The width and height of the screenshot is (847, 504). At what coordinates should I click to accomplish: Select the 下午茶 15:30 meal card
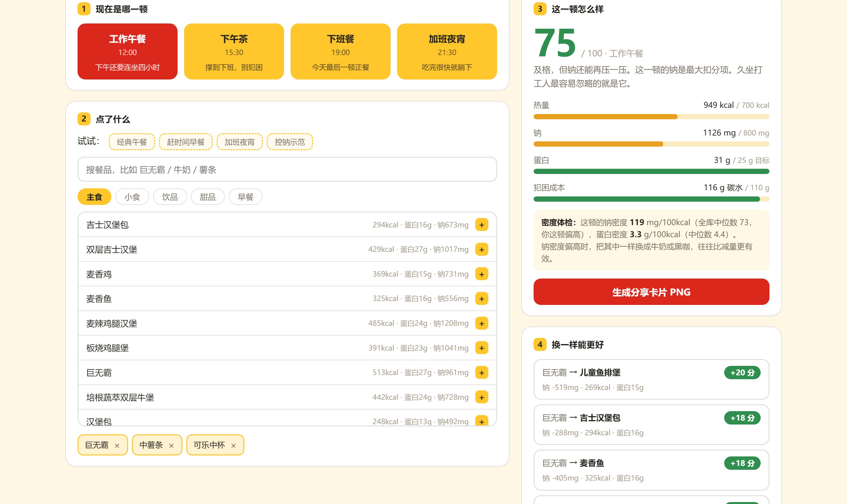(234, 51)
